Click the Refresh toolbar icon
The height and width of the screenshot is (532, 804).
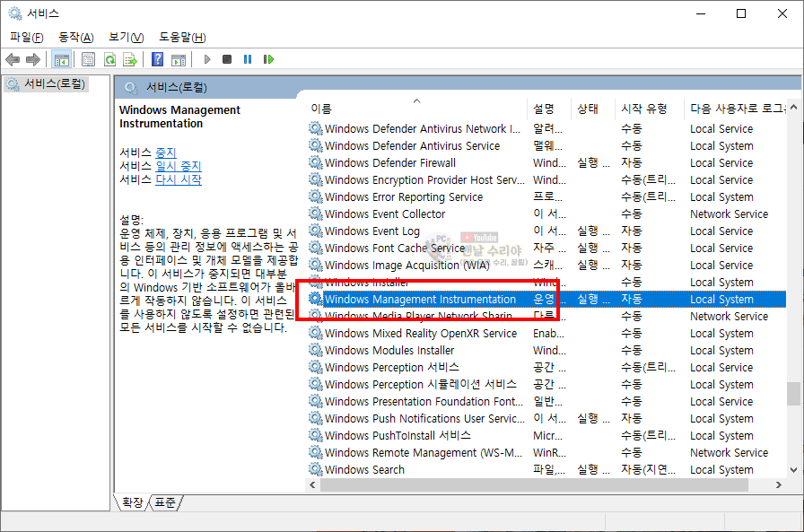pos(109,59)
